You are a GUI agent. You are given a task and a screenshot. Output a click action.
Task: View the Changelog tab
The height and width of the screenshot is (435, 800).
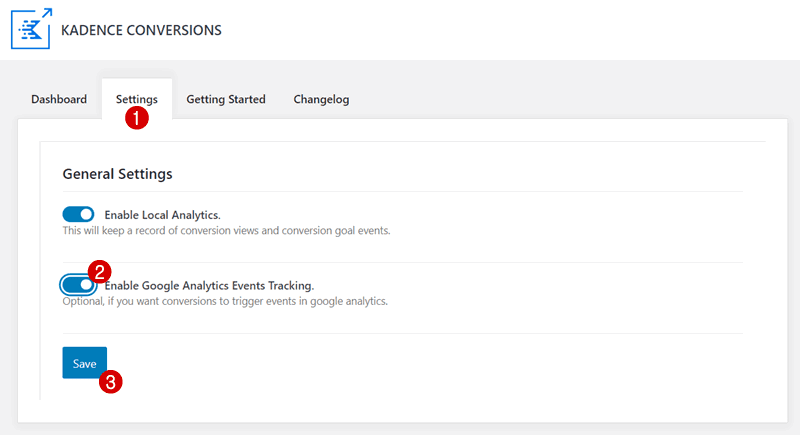tap(321, 99)
